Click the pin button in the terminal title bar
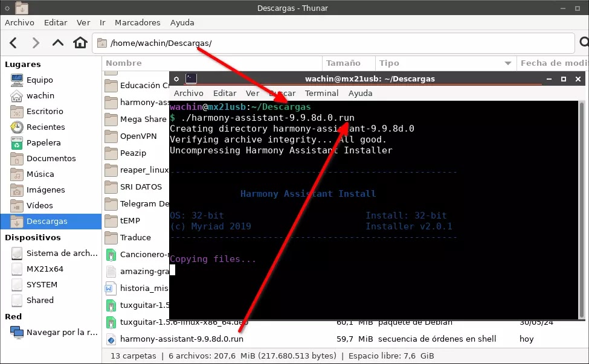Viewport: 589px width, 364px height. 176,79
